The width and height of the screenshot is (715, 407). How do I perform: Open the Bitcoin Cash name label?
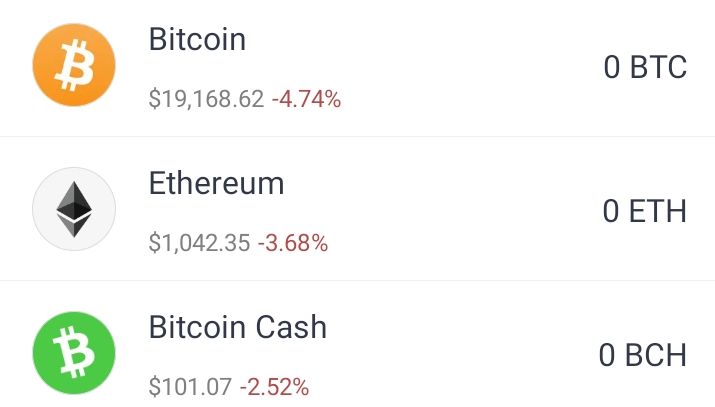tap(238, 327)
